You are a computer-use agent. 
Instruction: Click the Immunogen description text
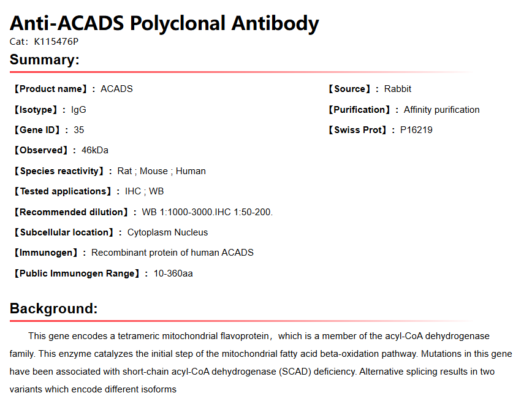pyautogui.click(x=172, y=253)
